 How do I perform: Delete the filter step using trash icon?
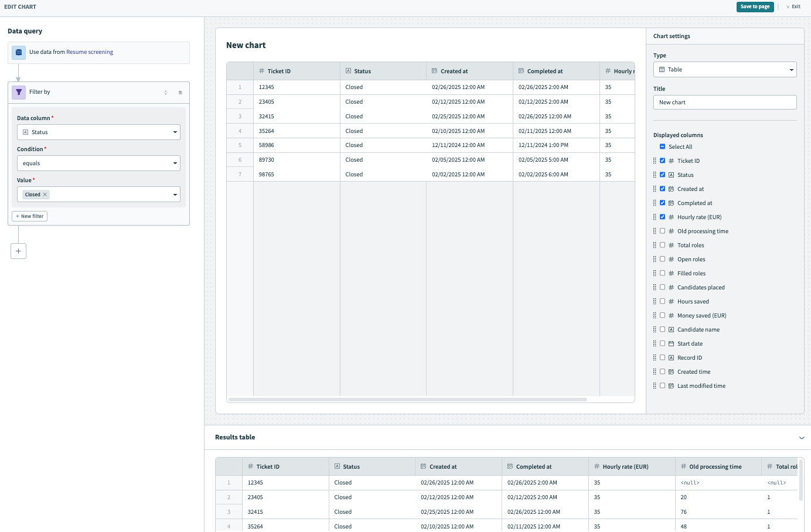[x=180, y=93]
